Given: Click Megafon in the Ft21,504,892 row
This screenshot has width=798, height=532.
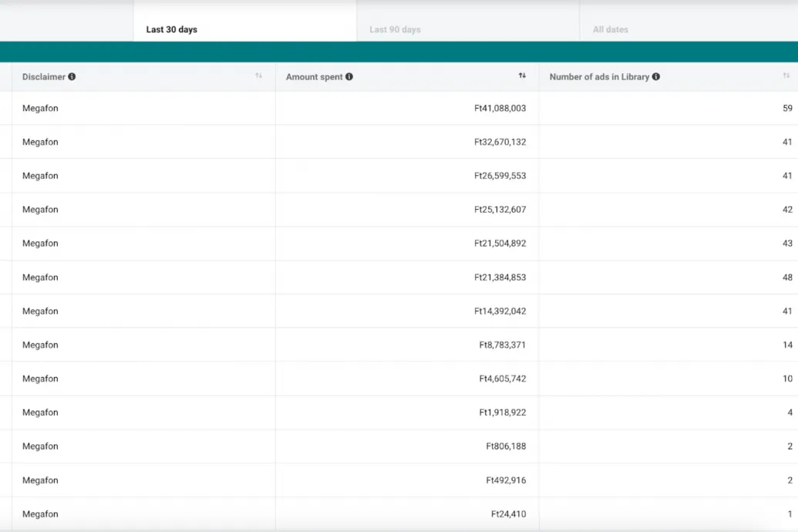Looking at the screenshot, I should pyautogui.click(x=40, y=244).
